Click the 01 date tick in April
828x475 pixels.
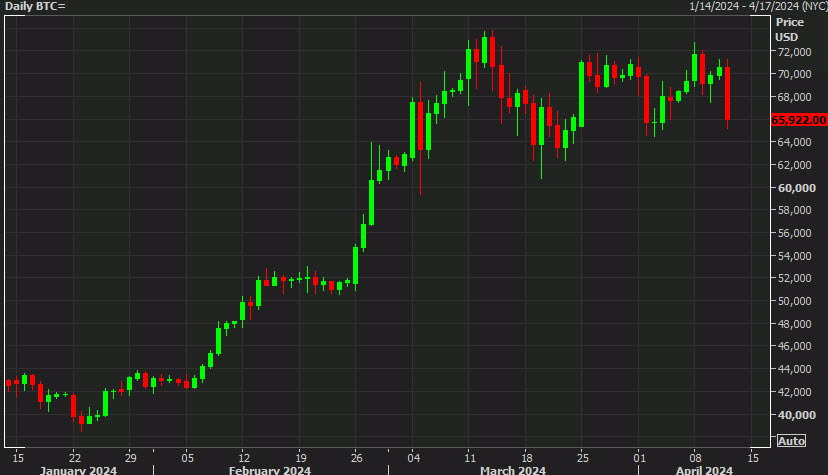pyautogui.click(x=639, y=458)
